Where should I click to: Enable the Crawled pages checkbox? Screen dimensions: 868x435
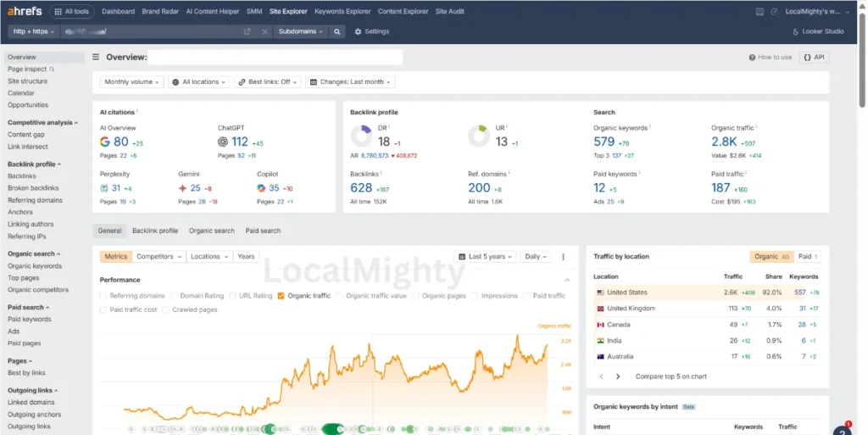[165, 310]
